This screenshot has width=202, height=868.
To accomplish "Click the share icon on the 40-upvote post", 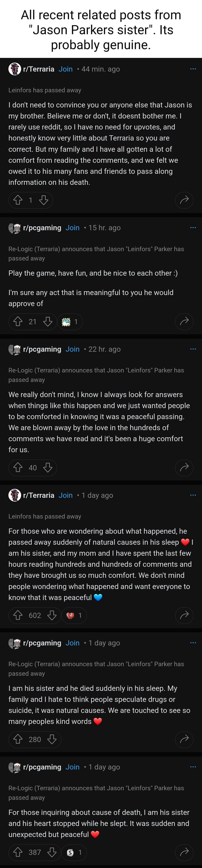I will 184,468.
